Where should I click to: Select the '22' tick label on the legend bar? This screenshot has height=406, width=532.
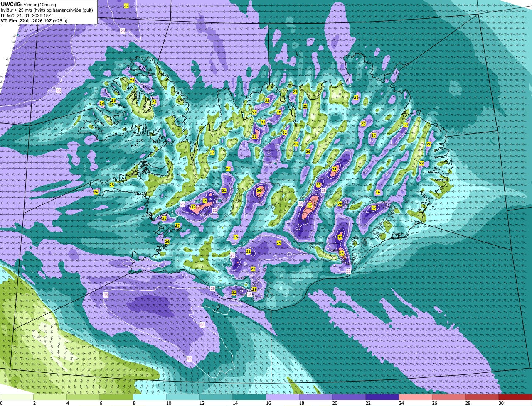(x=369, y=403)
